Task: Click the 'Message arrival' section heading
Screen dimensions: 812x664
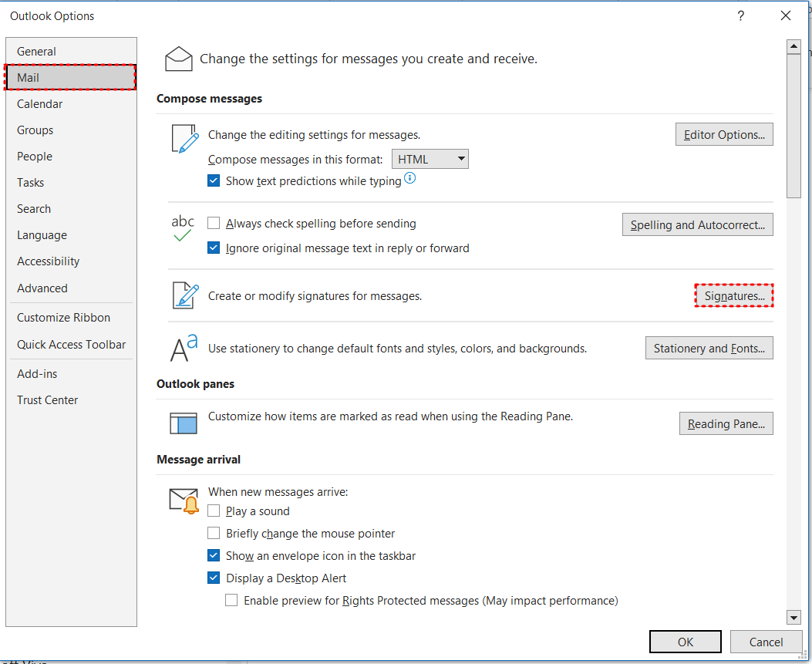Action: click(198, 460)
